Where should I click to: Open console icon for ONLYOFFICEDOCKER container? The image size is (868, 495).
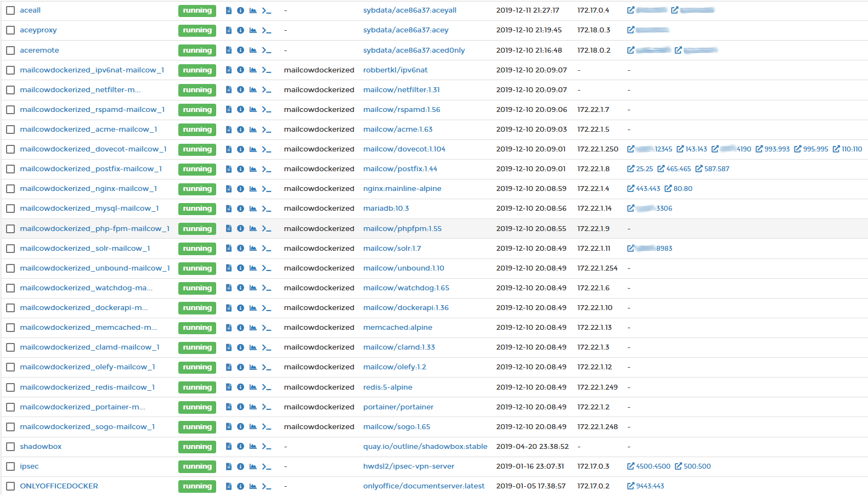pyautogui.click(x=267, y=486)
